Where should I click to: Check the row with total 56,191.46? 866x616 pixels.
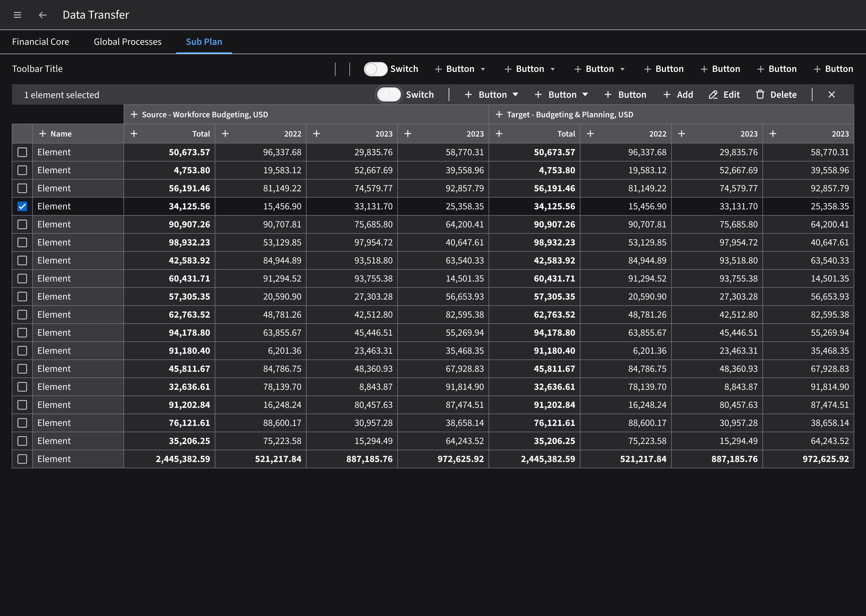coord(22,189)
